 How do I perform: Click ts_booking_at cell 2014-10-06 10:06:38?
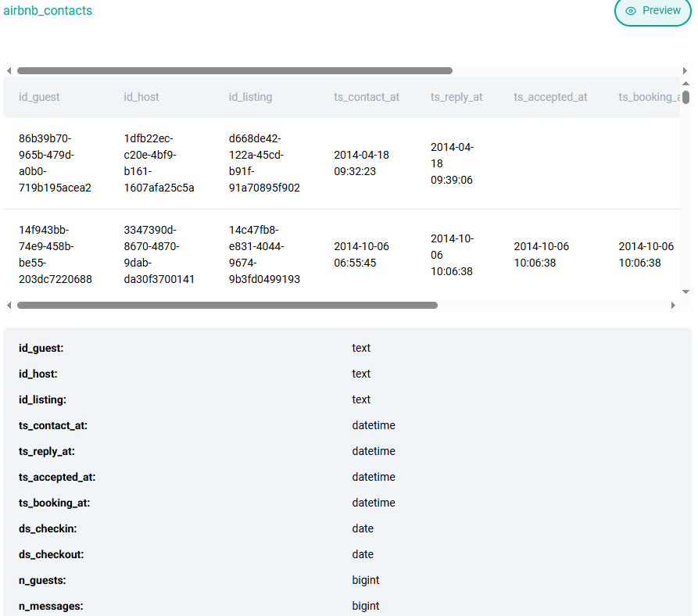tap(646, 255)
